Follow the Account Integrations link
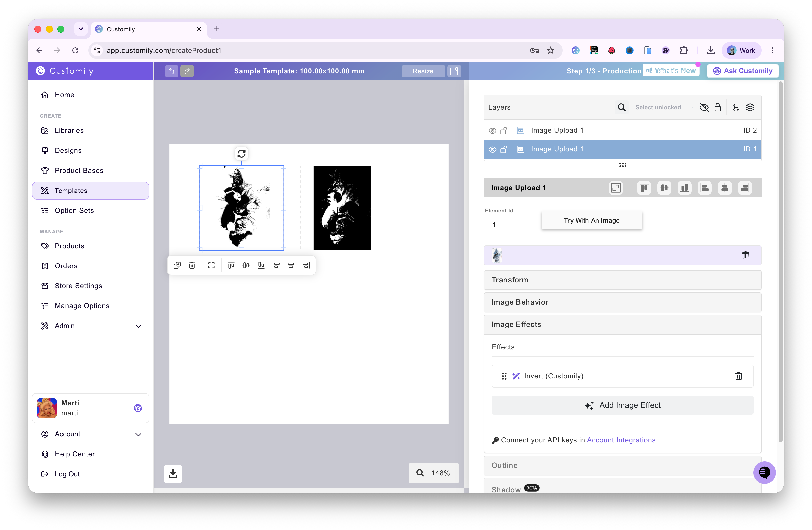Viewport: 812px width, 530px height. coord(621,440)
